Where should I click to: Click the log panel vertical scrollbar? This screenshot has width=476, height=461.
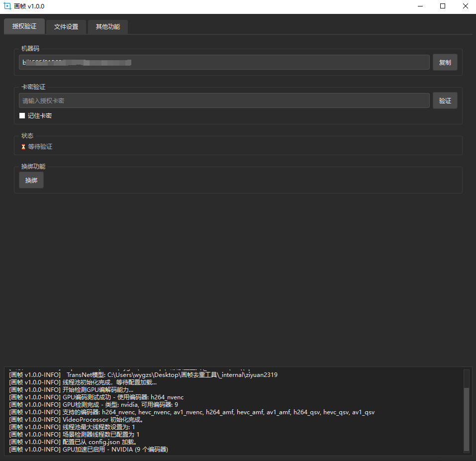click(x=466, y=418)
